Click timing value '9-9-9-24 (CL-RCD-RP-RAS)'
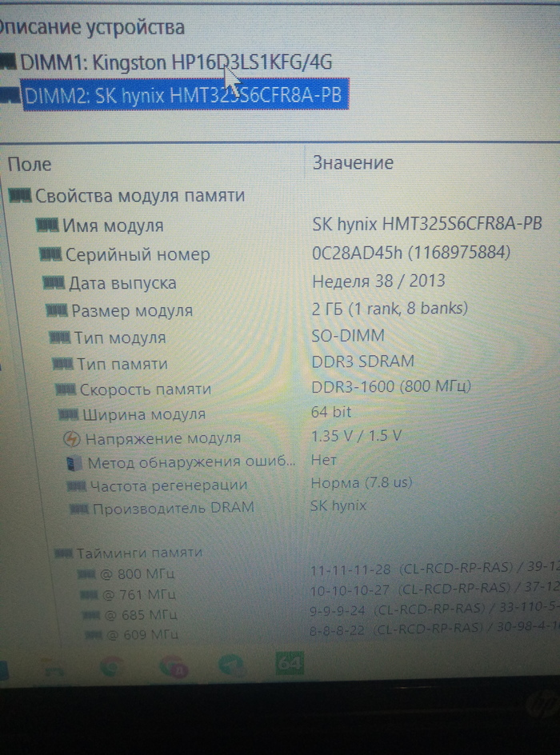Image resolution: width=560 pixels, height=755 pixels. (x=396, y=611)
